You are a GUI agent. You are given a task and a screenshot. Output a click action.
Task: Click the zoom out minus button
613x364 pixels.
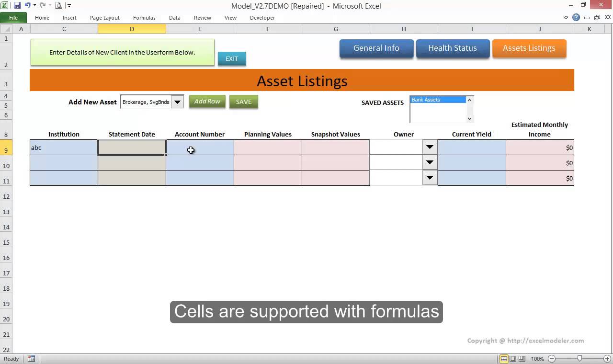tap(552, 359)
